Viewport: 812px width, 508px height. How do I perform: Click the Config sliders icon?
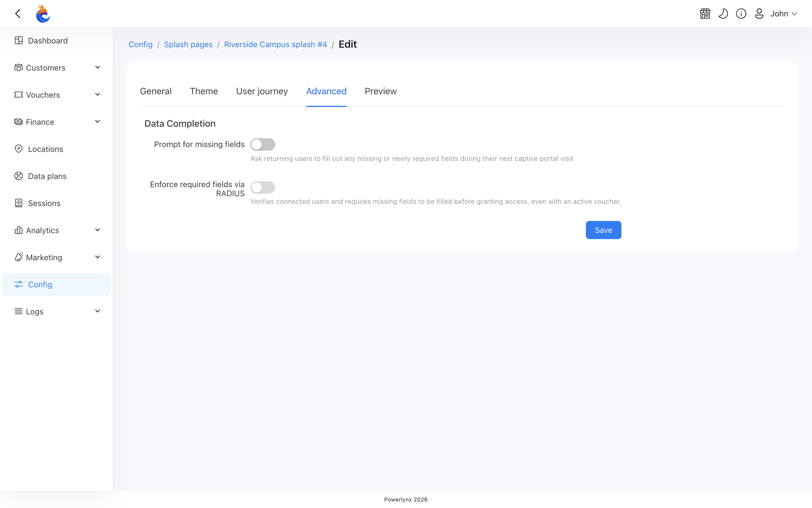[x=18, y=284]
